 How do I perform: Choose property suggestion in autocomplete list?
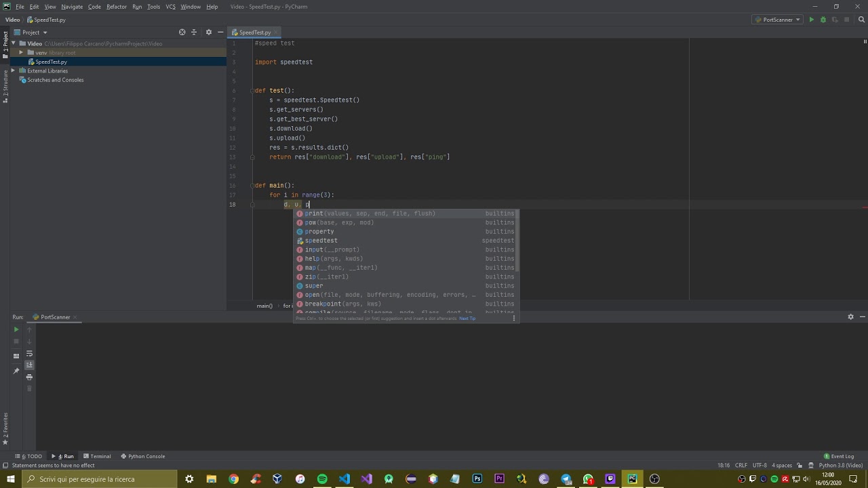coord(406,232)
